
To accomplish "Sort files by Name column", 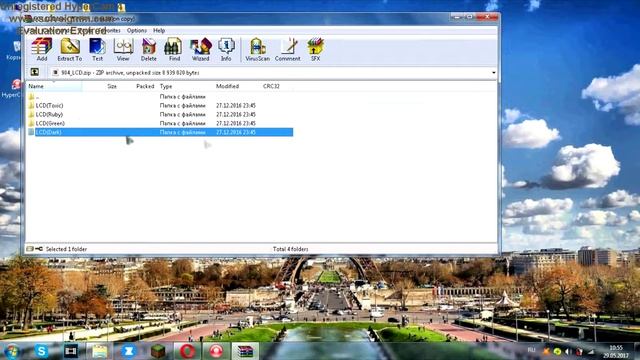I will (x=54, y=86).
